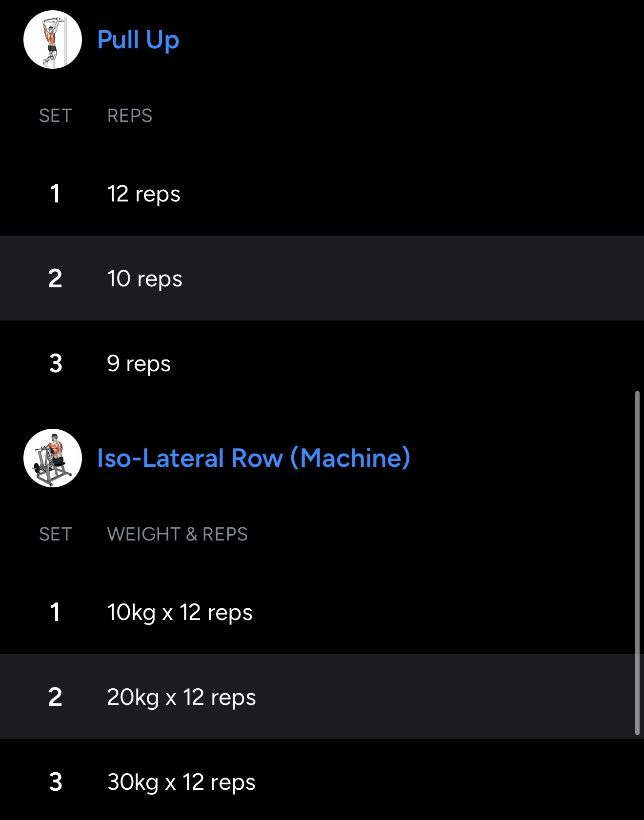Select the SET header under Pull Up

[x=56, y=116]
